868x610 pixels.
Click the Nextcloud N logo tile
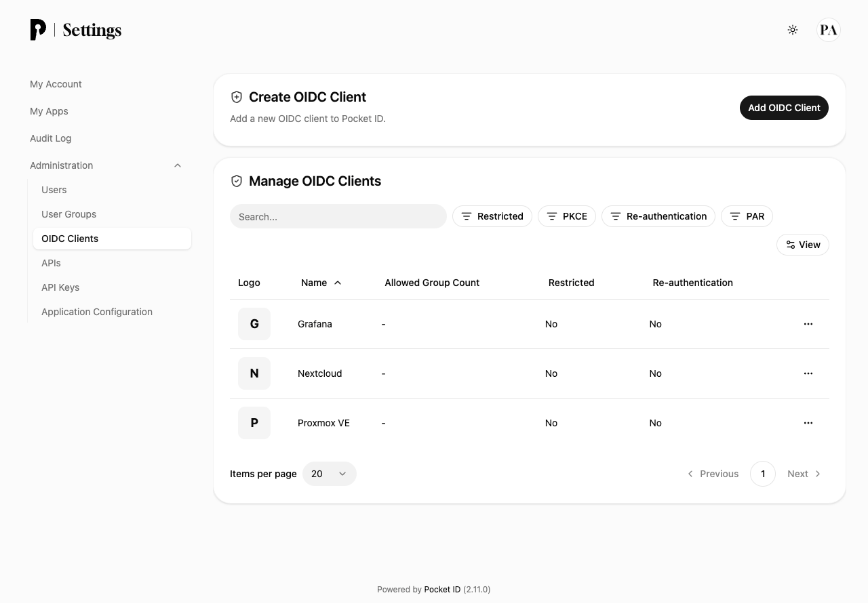[254, 373]
